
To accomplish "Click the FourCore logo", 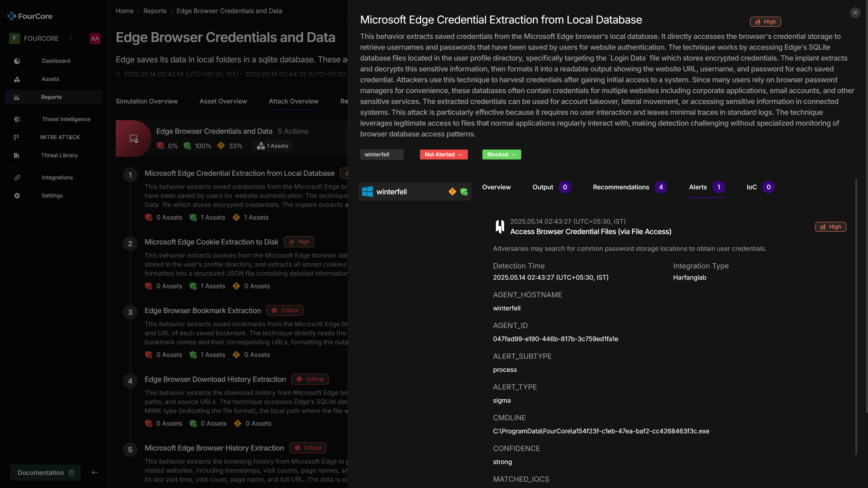I will (30, 16).
